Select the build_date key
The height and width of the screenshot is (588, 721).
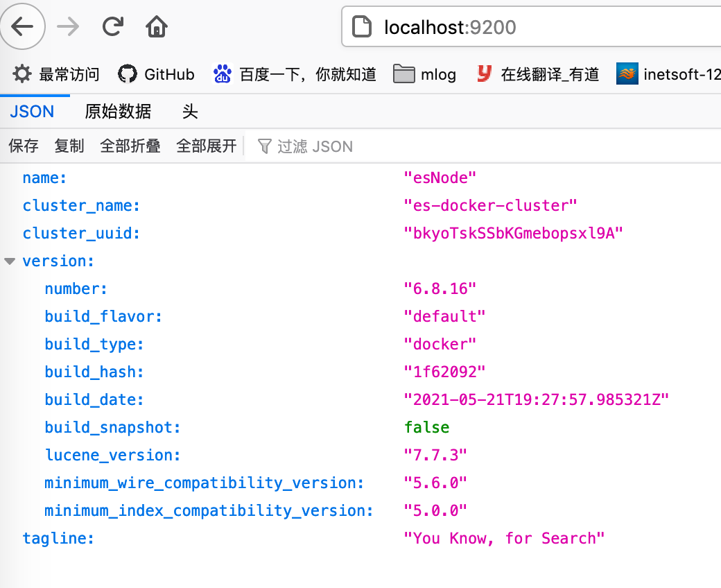pos(94,399)
